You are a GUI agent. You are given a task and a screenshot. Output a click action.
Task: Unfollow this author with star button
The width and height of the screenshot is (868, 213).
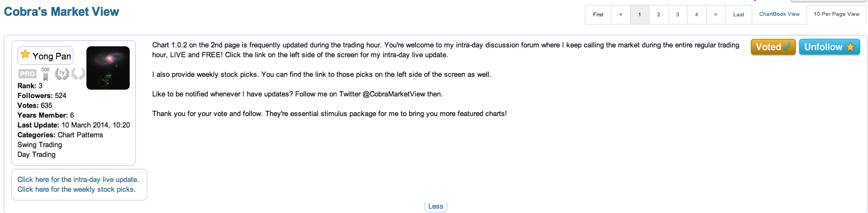pos(829,47)
